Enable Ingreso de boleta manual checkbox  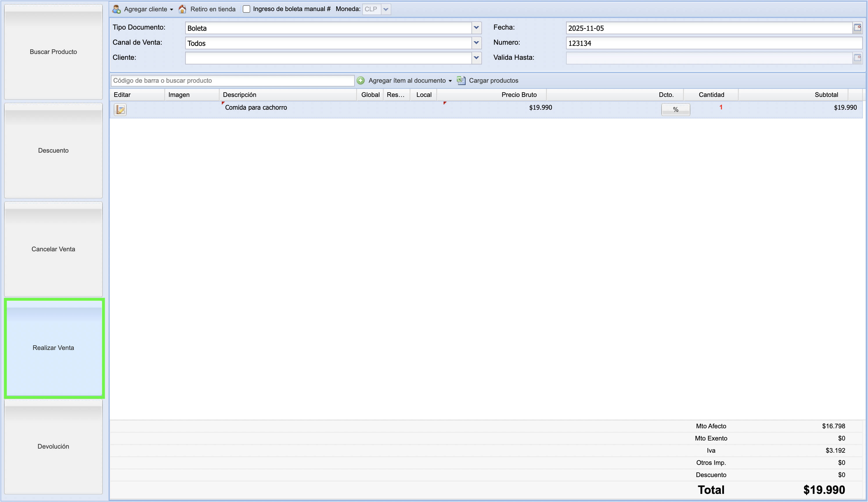[246, 9]
